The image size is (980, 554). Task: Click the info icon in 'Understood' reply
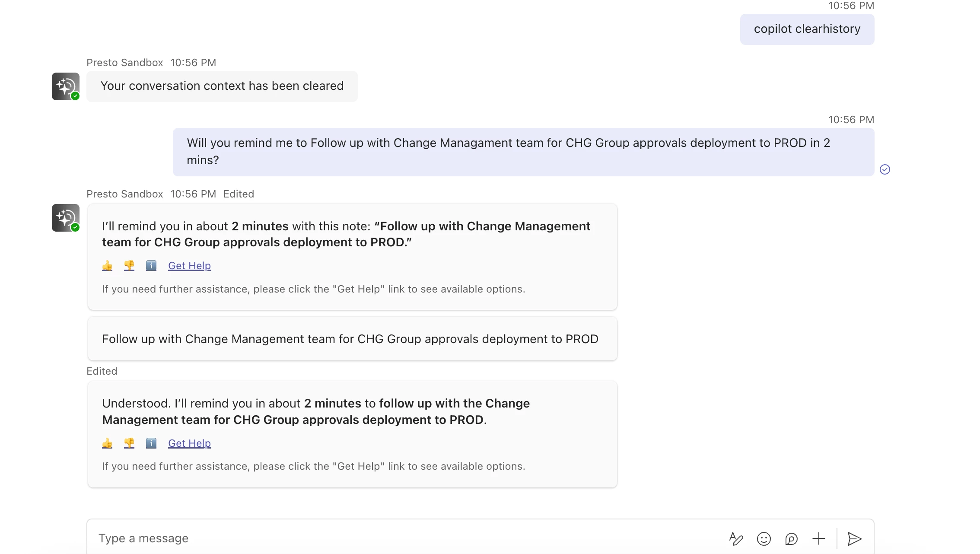[x=151, y=443]
